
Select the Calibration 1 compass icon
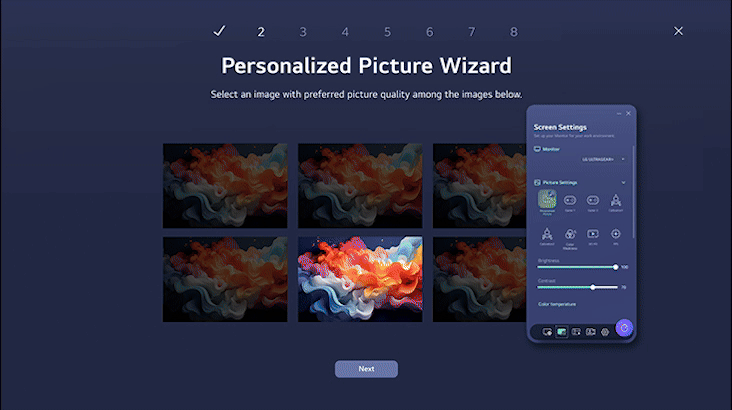coord(616,200)
